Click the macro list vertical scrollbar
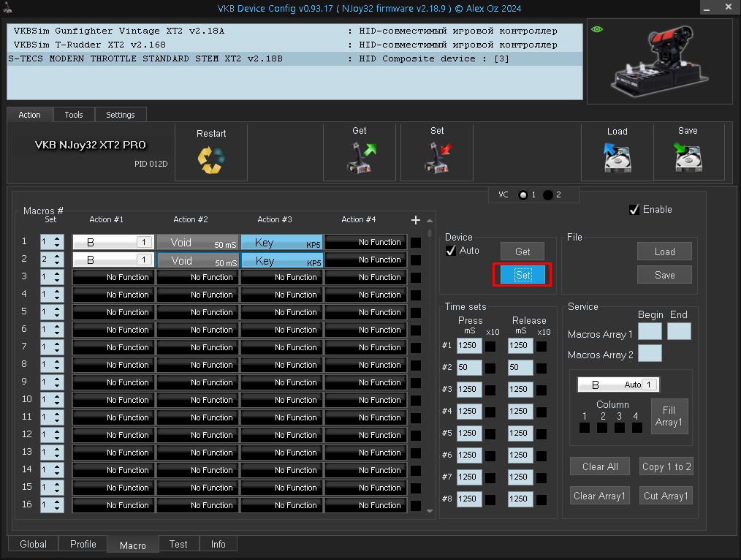741x560 pixels. click(x=430, y=366)
